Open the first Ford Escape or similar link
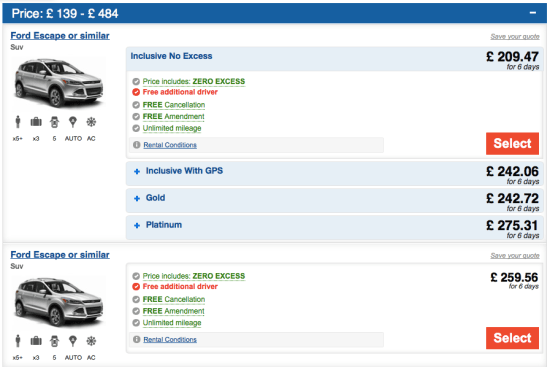 pyautogui.click(x=60, y=36)
